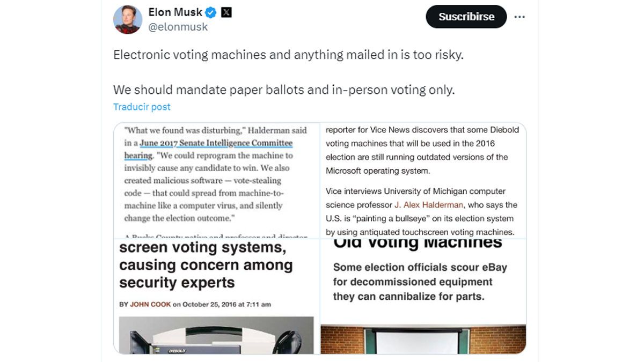Open the three-dot more options menu
This screenshot has height=362, width=644.
[x=519, y=17]
